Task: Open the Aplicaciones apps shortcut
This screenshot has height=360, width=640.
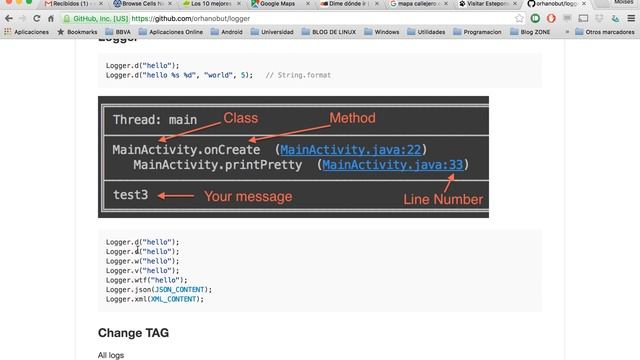Action: tap(27, 32)
